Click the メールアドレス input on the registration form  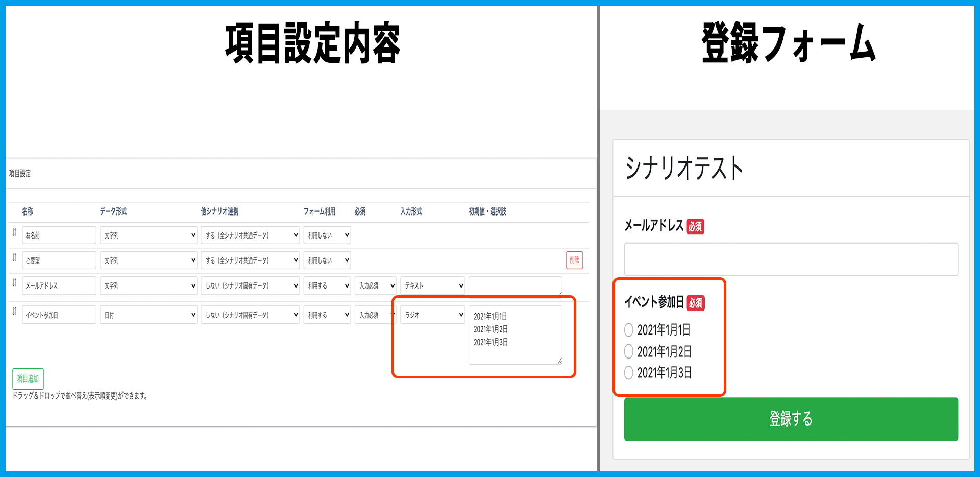point(790,259)
